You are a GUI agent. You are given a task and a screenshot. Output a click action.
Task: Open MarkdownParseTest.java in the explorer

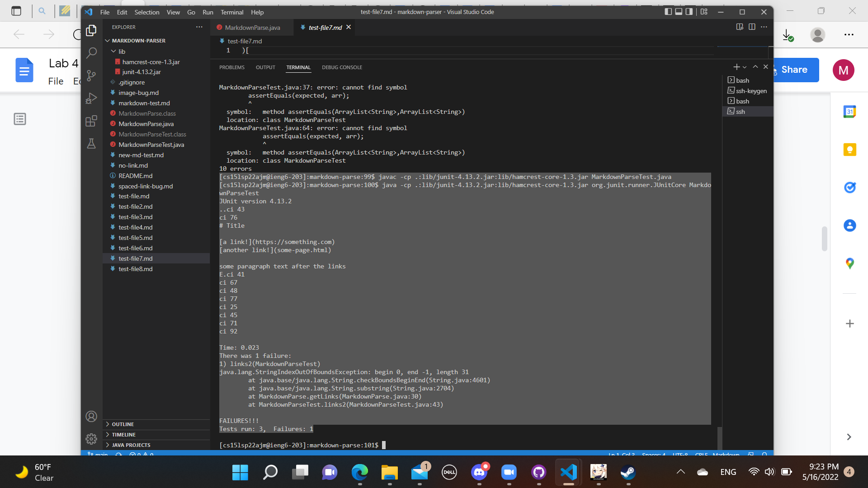[x=151, y=145]
